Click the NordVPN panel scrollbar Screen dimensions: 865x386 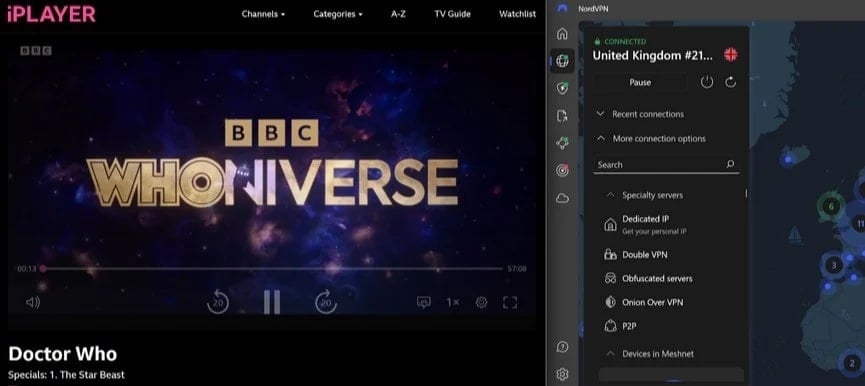click(746, 194)
